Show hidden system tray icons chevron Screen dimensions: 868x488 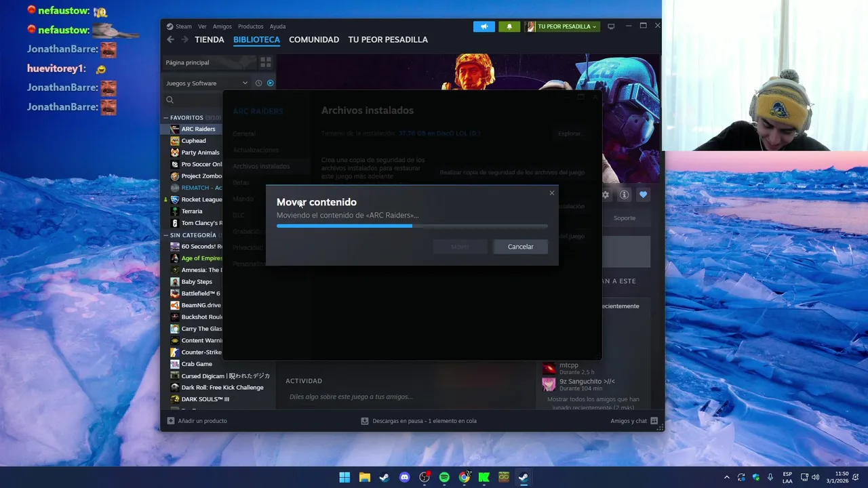pyautogui.click(x=727, y=477)
